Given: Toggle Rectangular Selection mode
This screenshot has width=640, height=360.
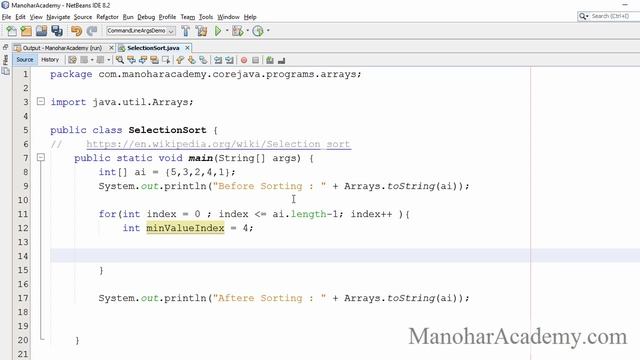Looking at the screenshot, I should pyautogui.click(x=166, y=60).
